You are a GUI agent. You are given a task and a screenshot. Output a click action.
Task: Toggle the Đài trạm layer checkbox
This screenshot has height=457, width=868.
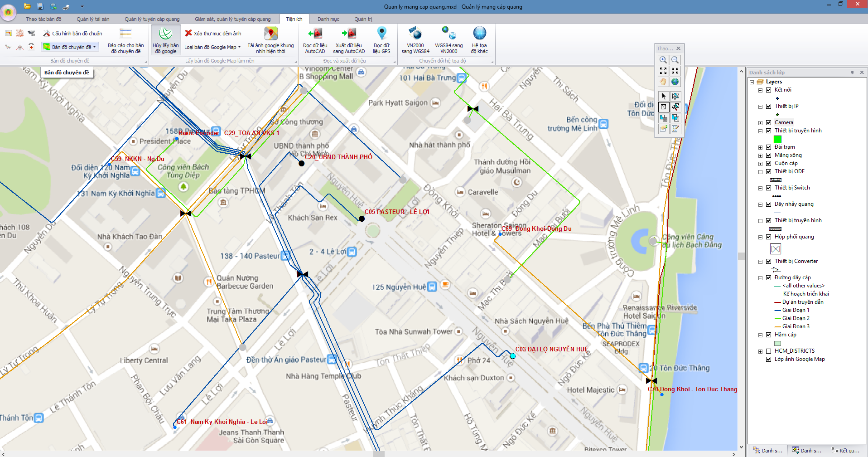(768, 147)
